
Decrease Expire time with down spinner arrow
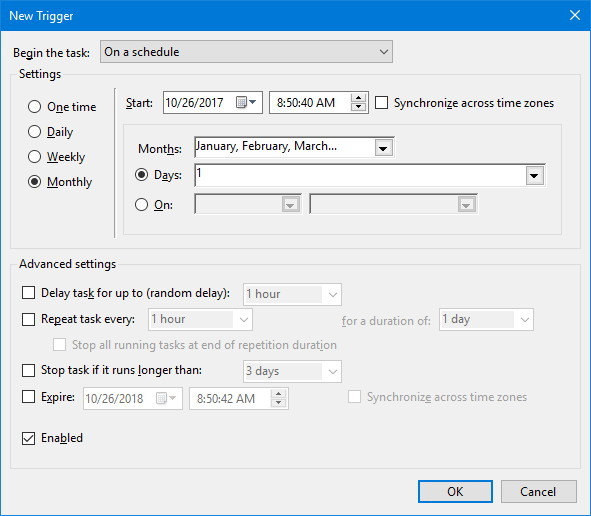279,403
